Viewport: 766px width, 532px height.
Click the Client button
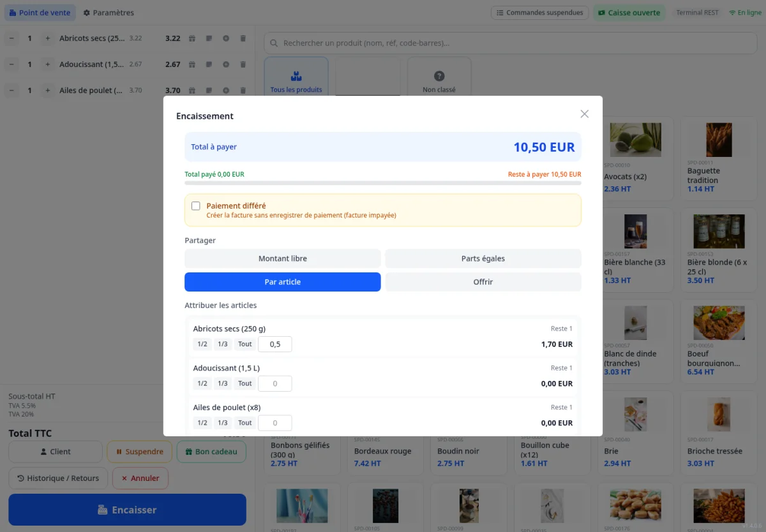click(56, 452)
